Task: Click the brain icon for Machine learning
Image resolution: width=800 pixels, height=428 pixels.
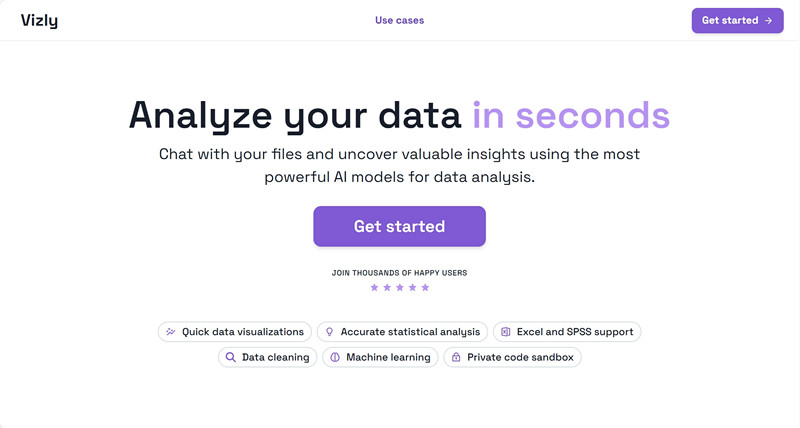Action: [x=335, y=357]
